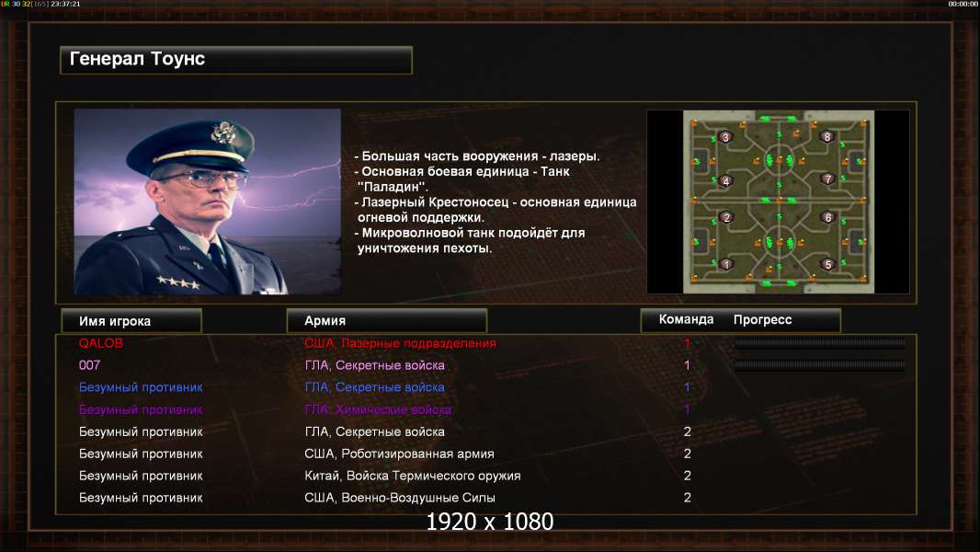The width and height of the screenshot is (980, 552).
Task: Click США, Военно-Воздушные Силы entry
Action: point(400,498)
